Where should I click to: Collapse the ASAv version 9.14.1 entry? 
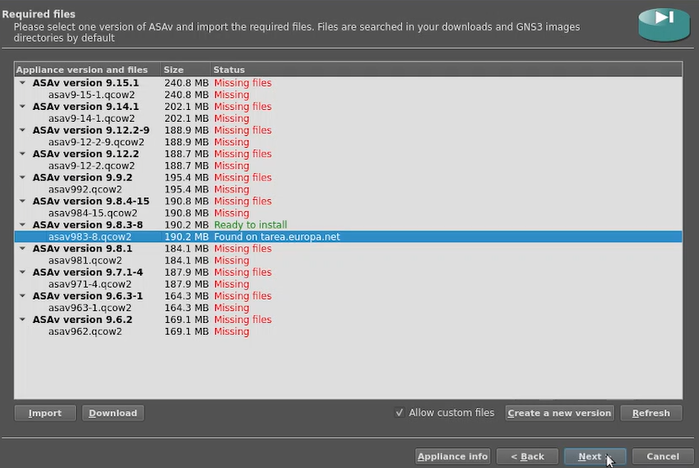pyautogui.click(x=22, y=107)
